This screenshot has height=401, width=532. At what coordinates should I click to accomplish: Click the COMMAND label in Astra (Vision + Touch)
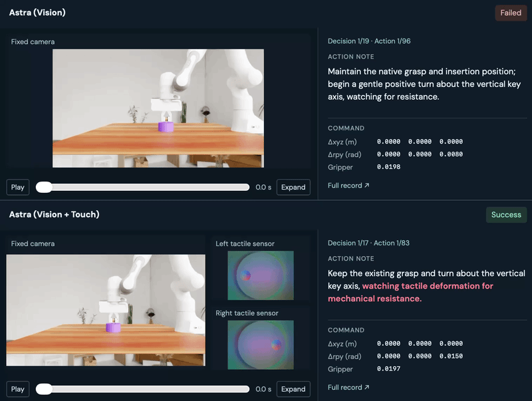pos(346,330)
